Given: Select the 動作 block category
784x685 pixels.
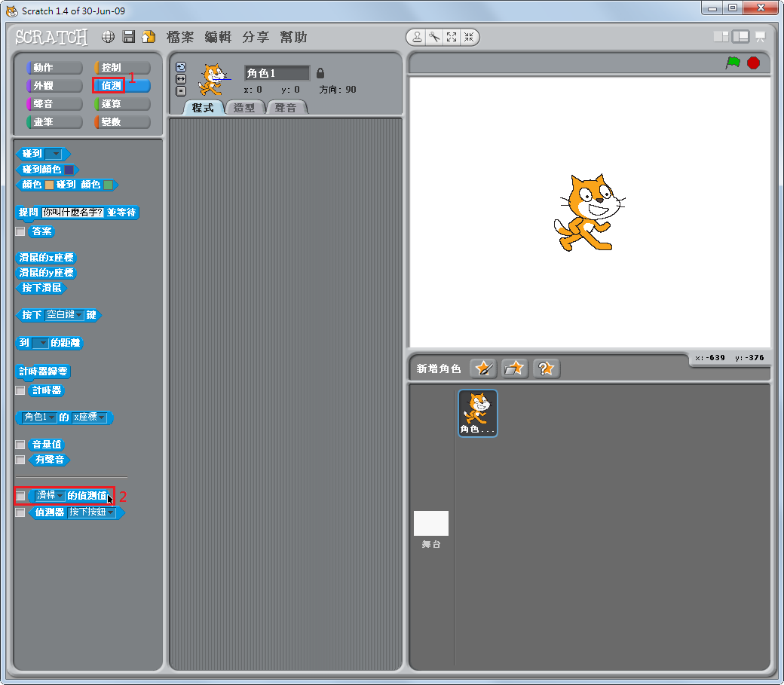Looking at the screenshot, I should click(54, 68).
